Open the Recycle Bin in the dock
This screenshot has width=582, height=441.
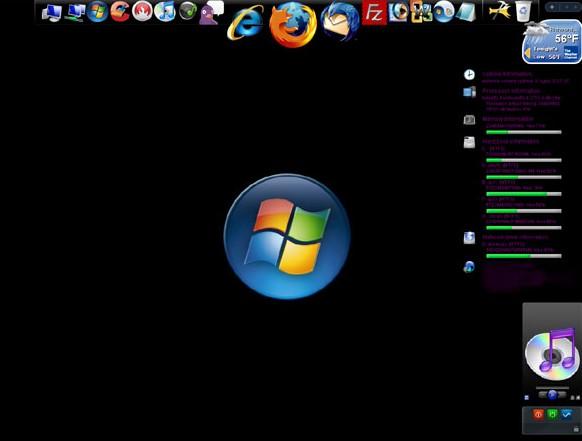tap(523, 11)
